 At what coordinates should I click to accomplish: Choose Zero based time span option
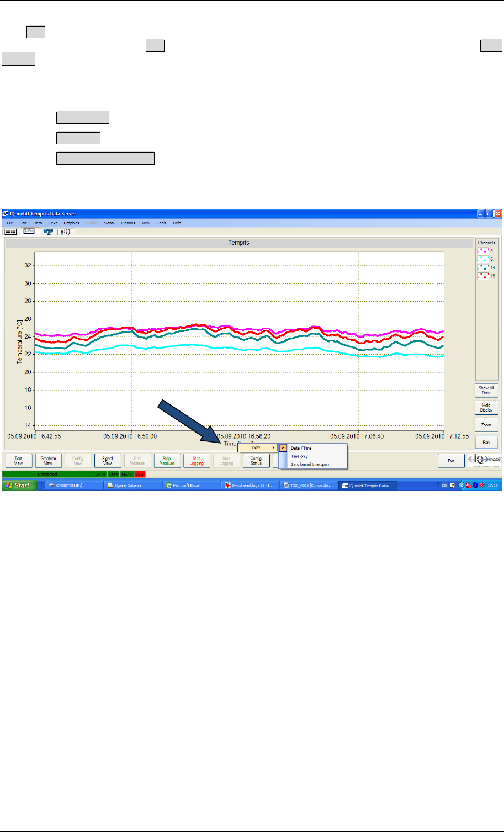click(x=313, y=464)
